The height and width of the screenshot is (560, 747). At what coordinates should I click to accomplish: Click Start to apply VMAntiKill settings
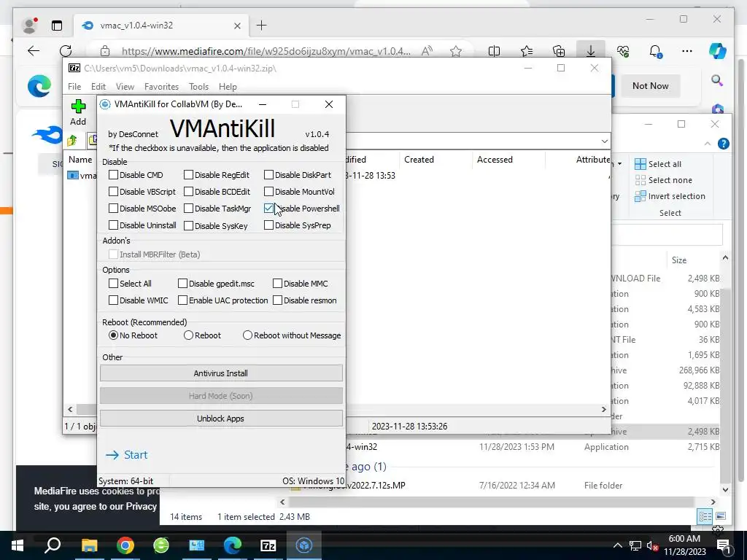[127, 455]
